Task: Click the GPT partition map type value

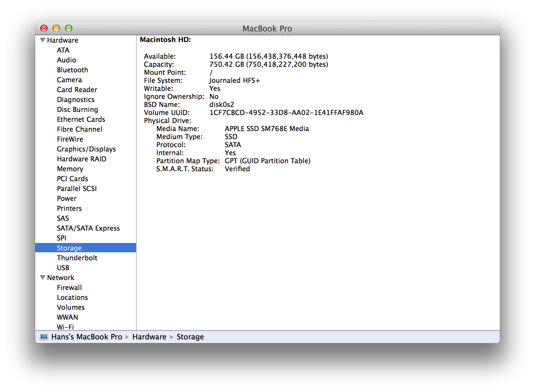Action: (x=267, y=161)
